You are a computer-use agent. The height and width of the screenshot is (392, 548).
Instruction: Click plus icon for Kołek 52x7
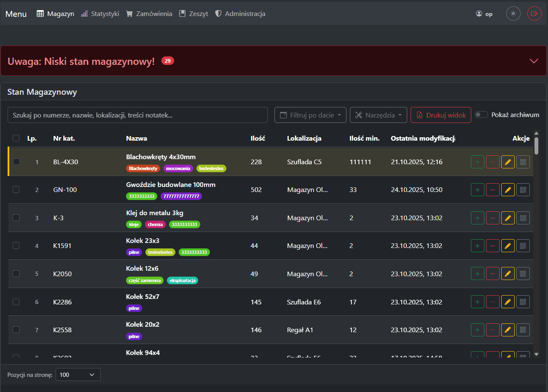pyautogui.click(x=477, y=302)
